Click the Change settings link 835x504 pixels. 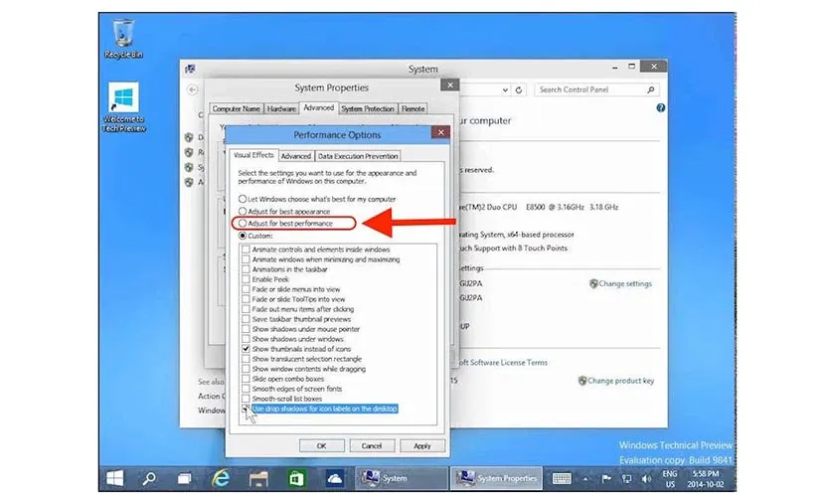click(x=624, y=283)
